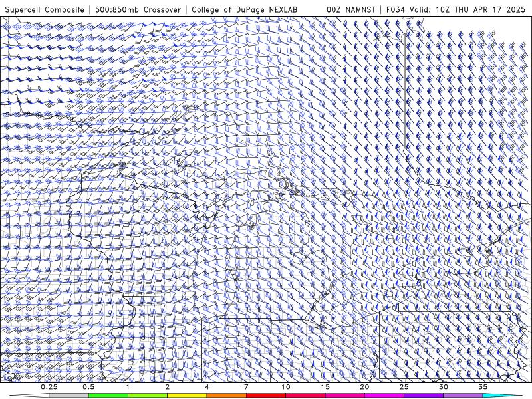The height and width of the screenshot is (399, 532).
Task: Click the hot pink 15–20 colorbar segment
Action: (x=344, y=396)
